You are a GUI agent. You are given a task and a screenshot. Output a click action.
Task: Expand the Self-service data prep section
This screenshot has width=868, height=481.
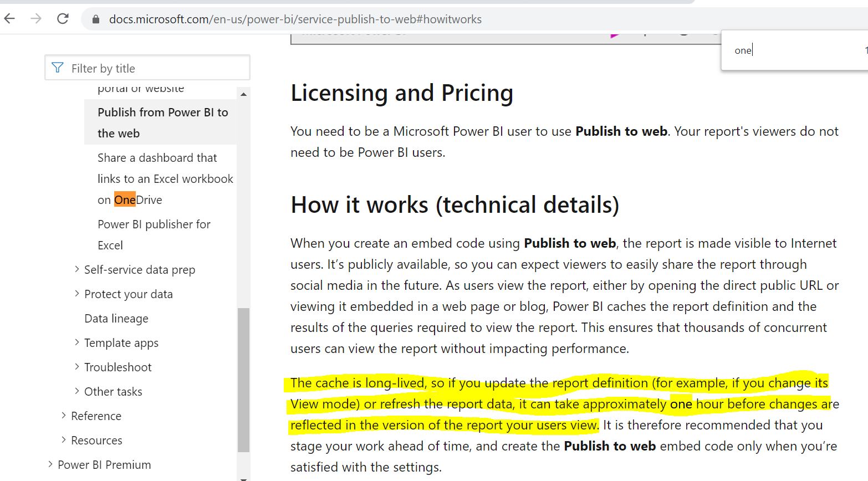pos(140,270)
